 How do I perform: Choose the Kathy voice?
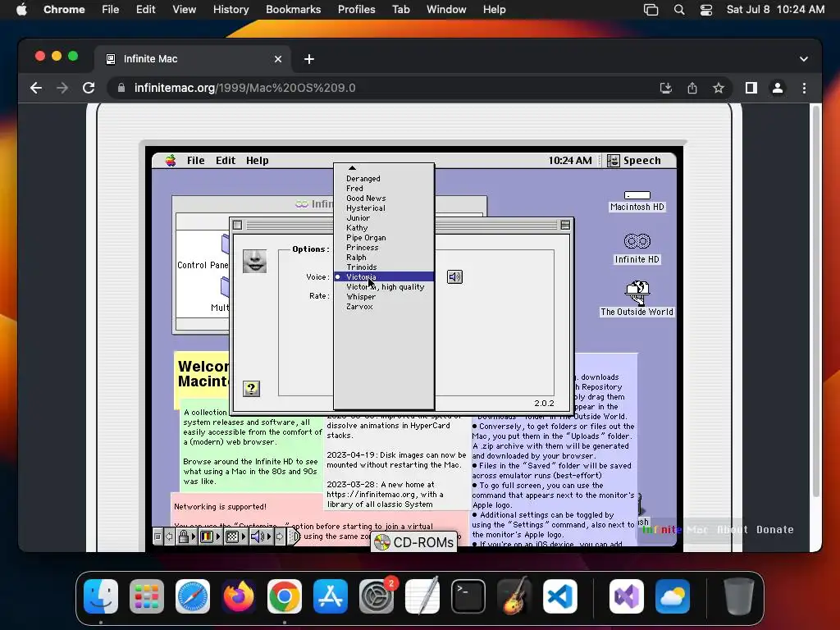point(384,228)
